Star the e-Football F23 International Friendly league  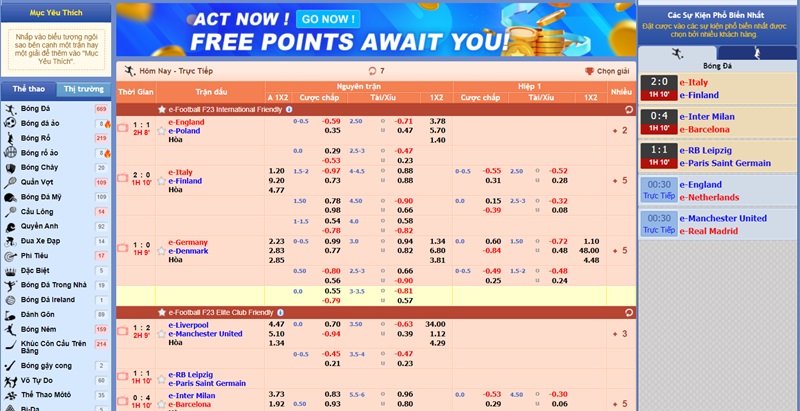(x=162, y=110)
